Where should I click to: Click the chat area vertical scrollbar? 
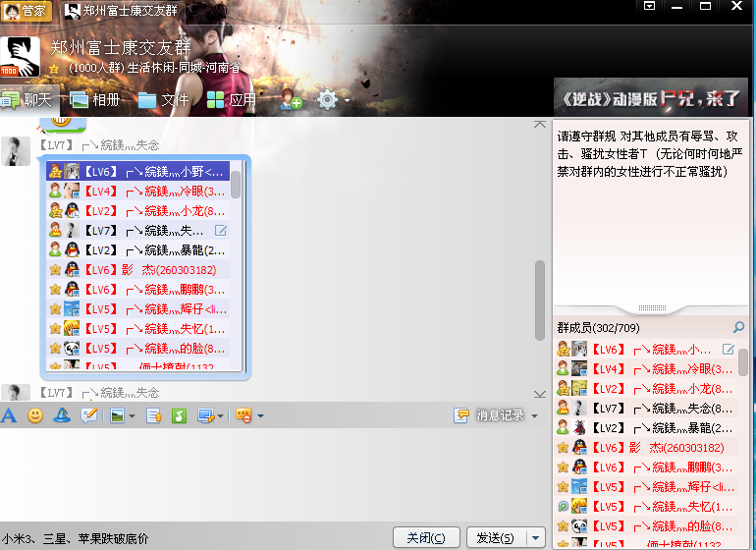pos(539,300)
